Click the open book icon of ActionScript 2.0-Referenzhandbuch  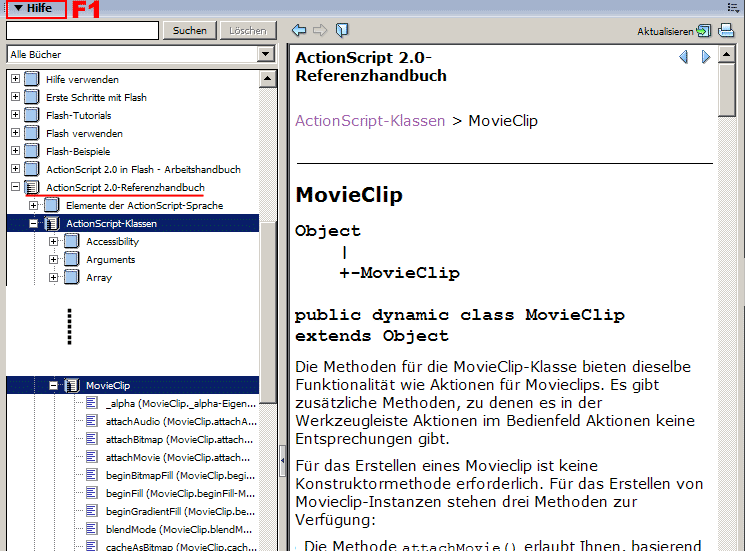(x=32, y=187)
